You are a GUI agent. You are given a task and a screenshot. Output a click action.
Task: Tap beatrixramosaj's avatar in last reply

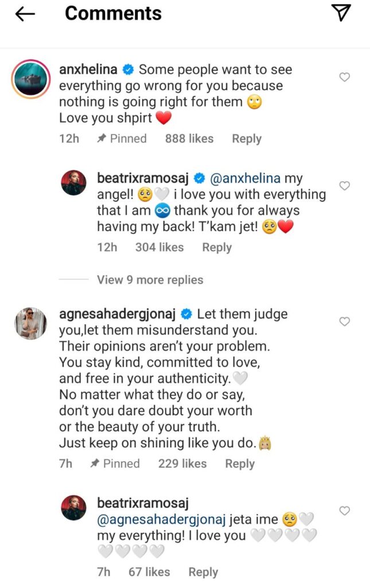[73, 508]
